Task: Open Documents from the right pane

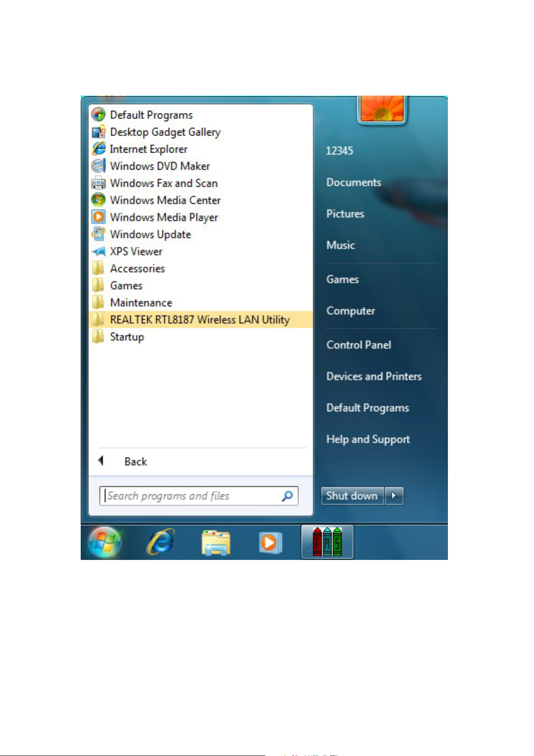Action: 354,182
